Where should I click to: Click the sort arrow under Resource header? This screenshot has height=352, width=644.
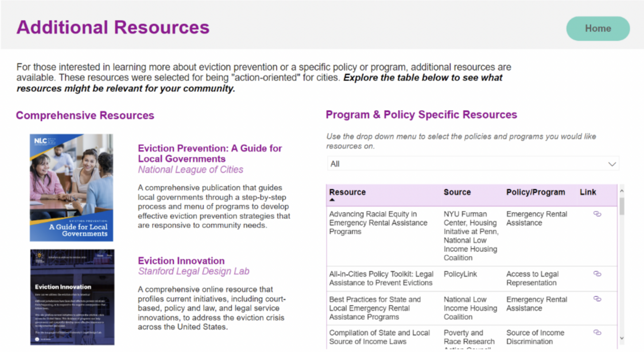point(332,200)
